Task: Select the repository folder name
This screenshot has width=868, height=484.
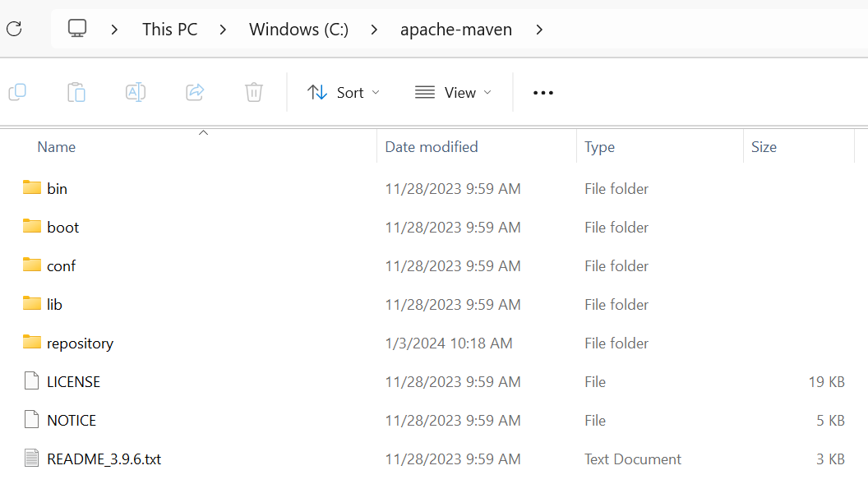Action: 81,343
